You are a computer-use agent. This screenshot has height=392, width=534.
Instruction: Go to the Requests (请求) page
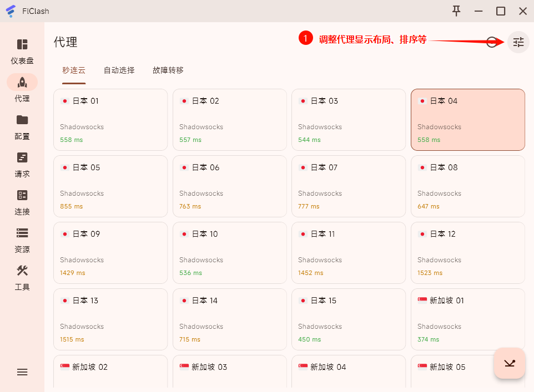pyautogui.click(x=22, y=158)
